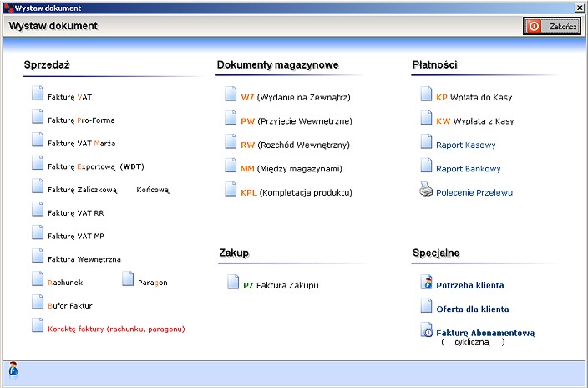Open Bufor Faktur

click(x=70, y=306)
